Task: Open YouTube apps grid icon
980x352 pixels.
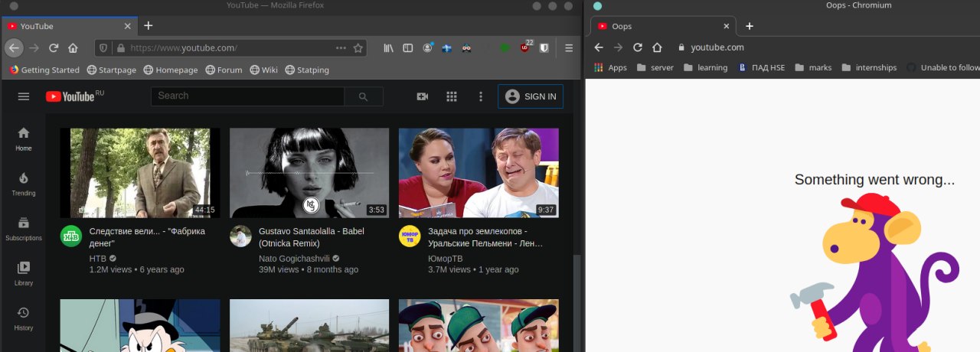Action: 452,96
